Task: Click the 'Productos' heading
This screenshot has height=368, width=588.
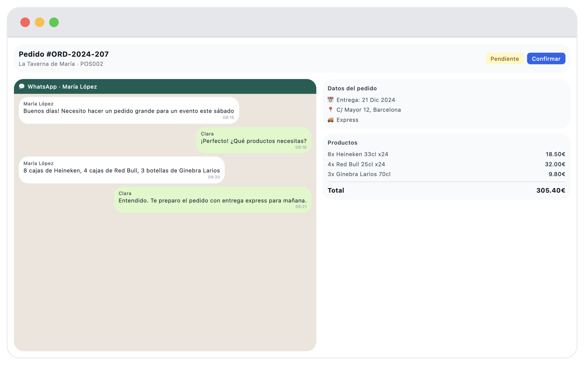Action: [x=343, y=143]
